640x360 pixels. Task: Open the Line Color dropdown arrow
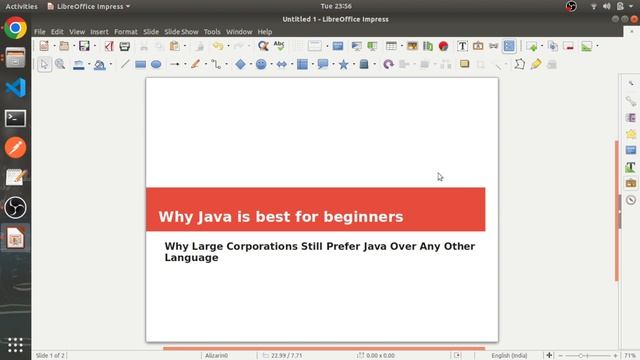coord(89,64)
